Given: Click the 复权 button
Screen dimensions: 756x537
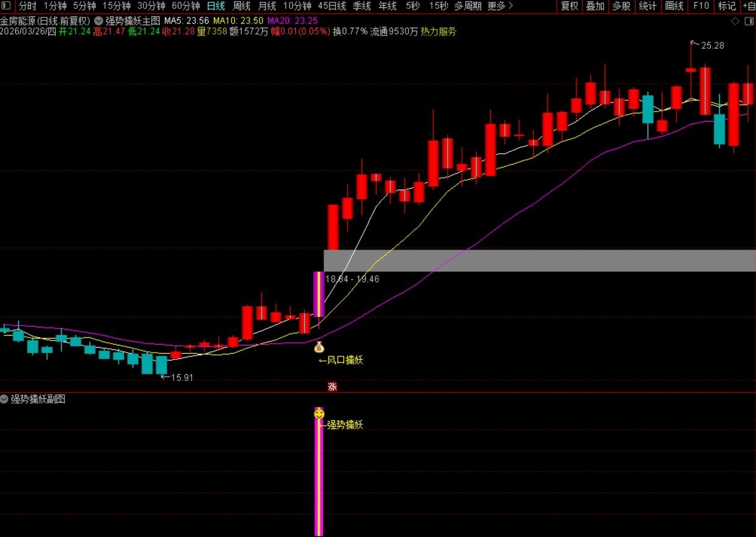Looking at the screenshot, I should click(x=569, y=6).
